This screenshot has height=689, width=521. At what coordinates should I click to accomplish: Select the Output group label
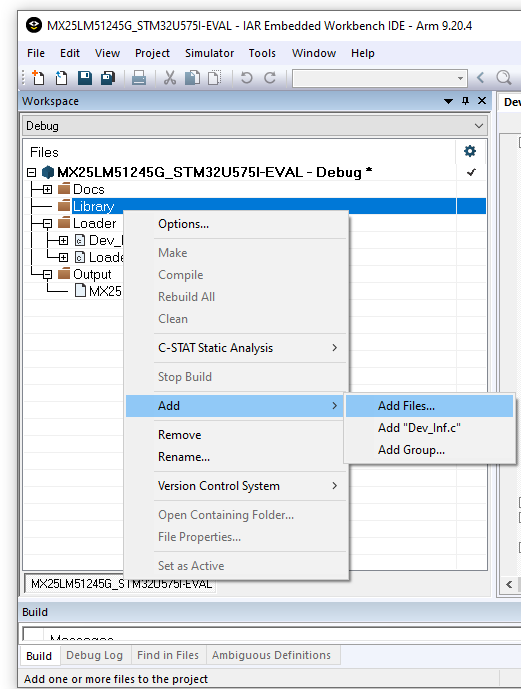[x=92, y=274]
